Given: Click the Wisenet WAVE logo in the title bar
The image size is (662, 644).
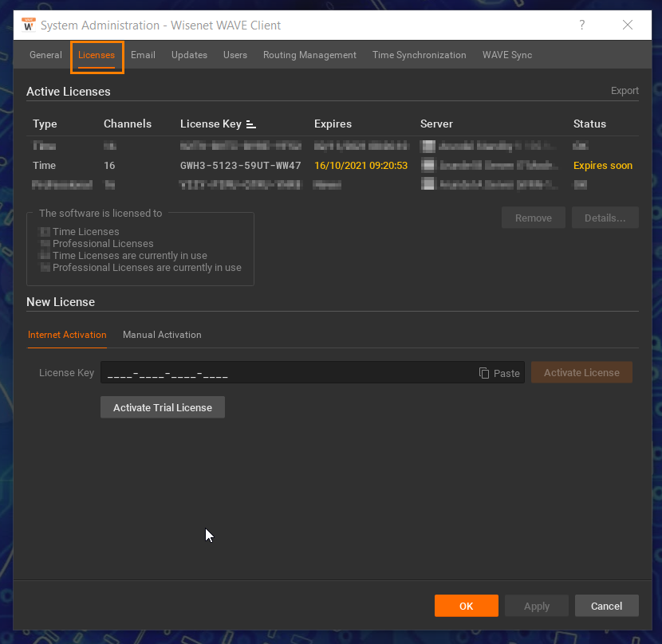Looking at the screenshot, I should click(x=30, y=25).
